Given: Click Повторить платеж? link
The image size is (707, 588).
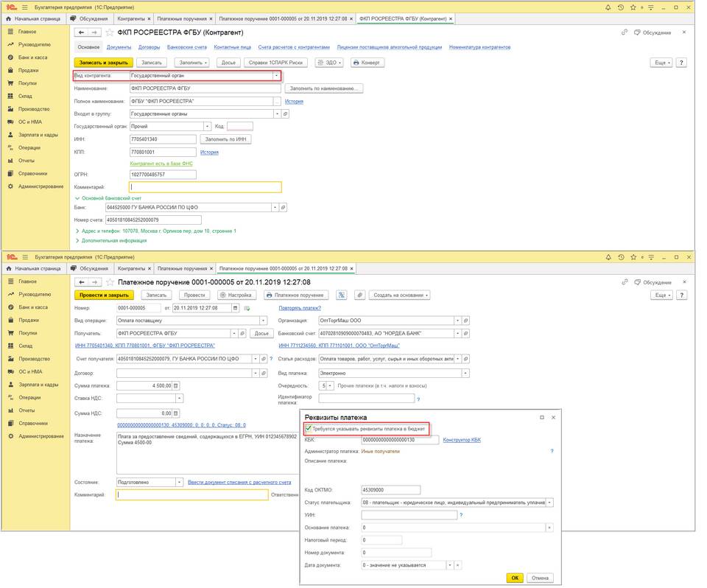Looking at the screenshot, I should (300, 308).
